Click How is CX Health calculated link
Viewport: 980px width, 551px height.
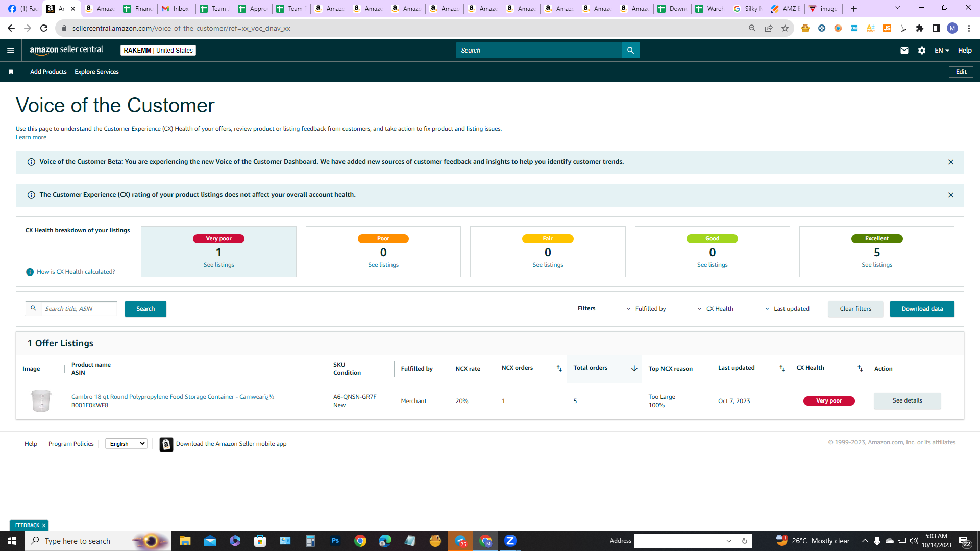coord(76,272)
